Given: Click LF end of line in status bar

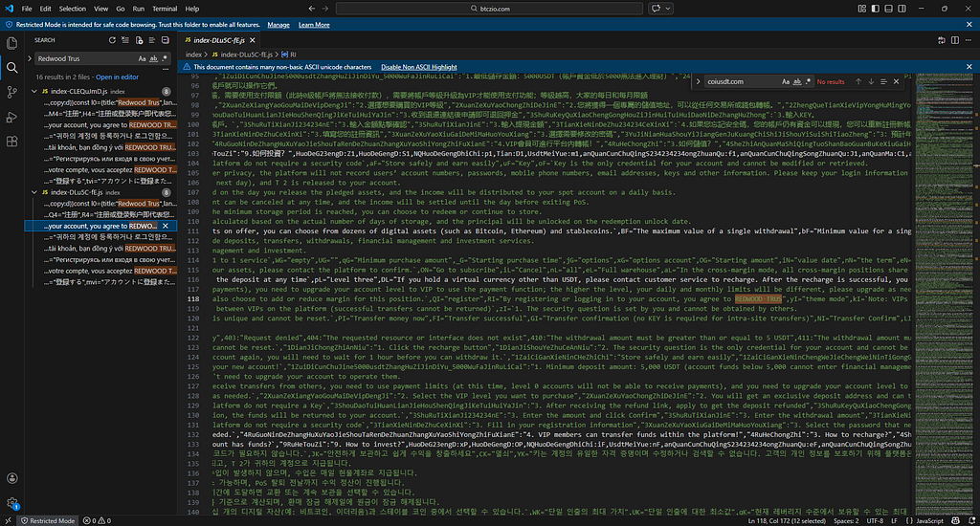Looking at the screenshot, I should (894, 521).
